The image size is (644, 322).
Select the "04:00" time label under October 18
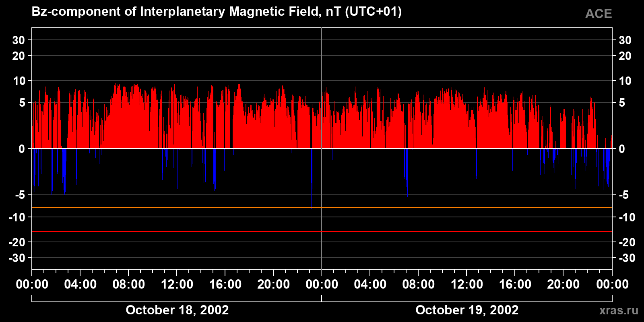pyautogui.click(x=80, y=285)
